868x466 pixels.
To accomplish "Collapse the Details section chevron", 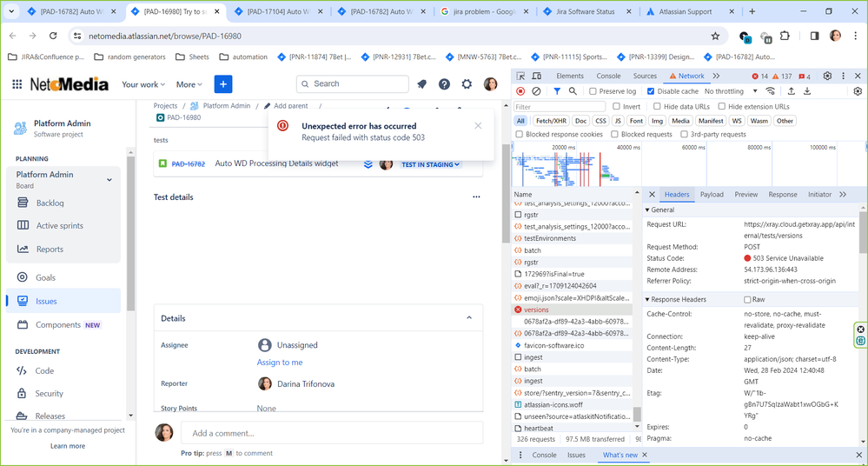I will click(469, 318).
